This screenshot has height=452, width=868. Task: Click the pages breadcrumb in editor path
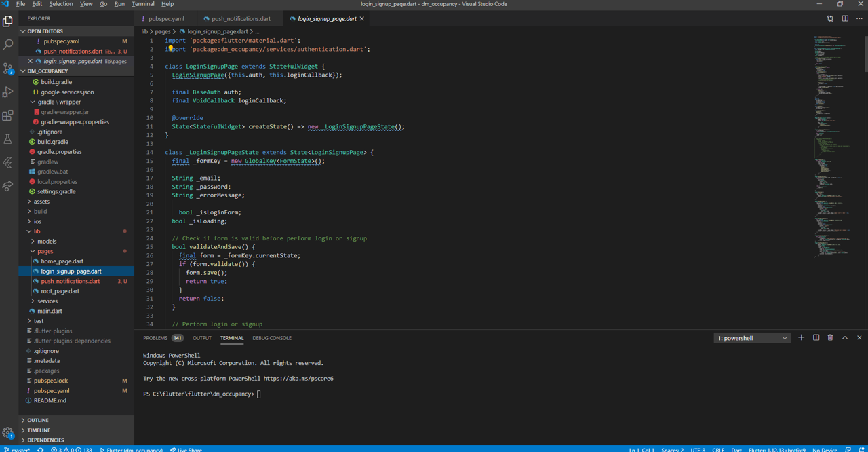pos(163,31)
